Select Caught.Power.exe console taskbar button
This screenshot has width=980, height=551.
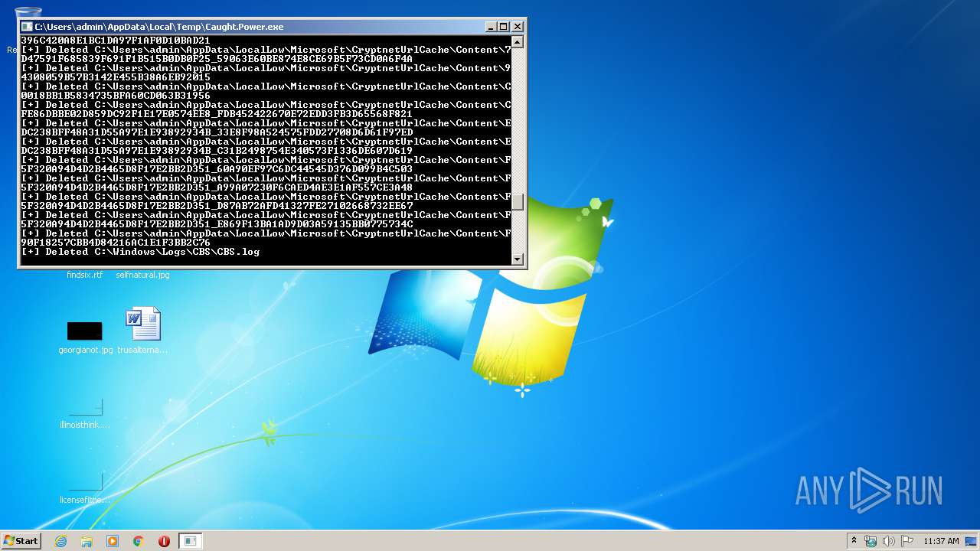[x=190, y=541]
